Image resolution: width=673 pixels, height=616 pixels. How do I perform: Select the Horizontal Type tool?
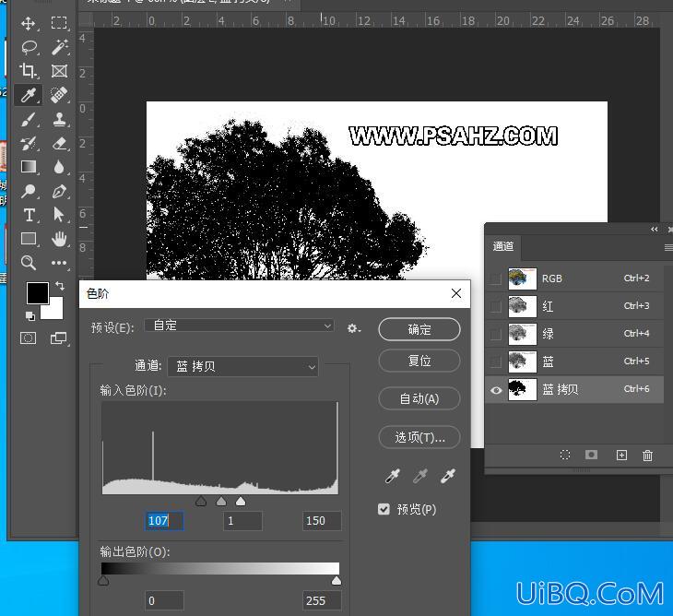(29, 215)
